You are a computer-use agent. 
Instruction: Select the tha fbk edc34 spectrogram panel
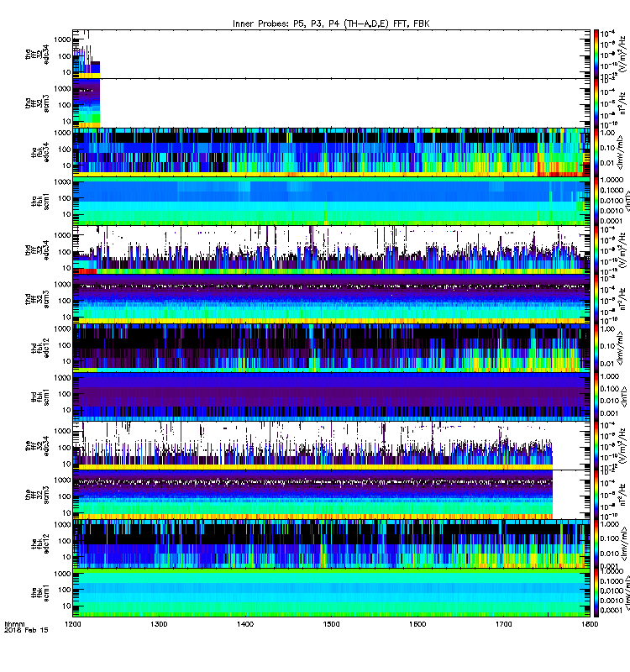331,152
